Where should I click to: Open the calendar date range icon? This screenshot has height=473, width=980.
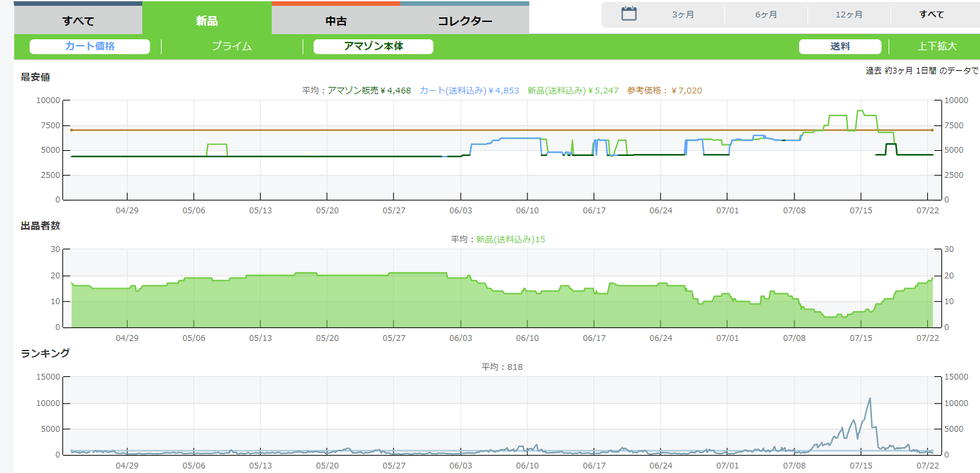[x=628, y=14]
